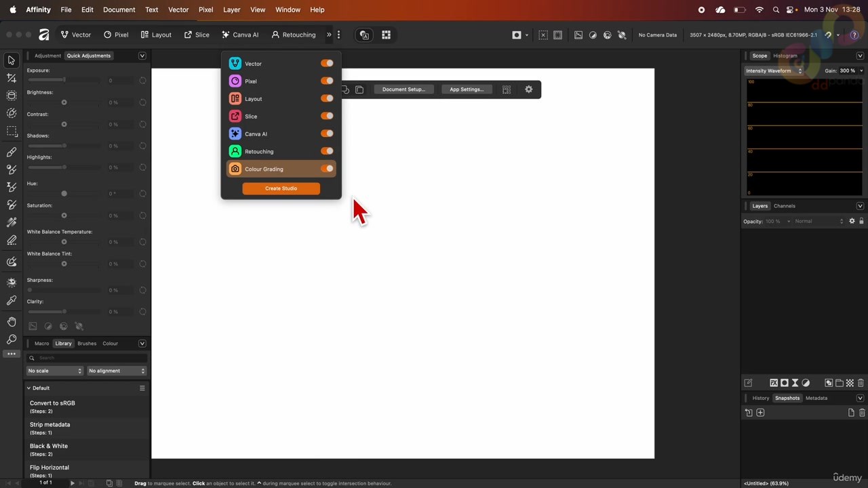Click the App Settings... button
This screenshot has width=868, height=488.
(467, 89)
